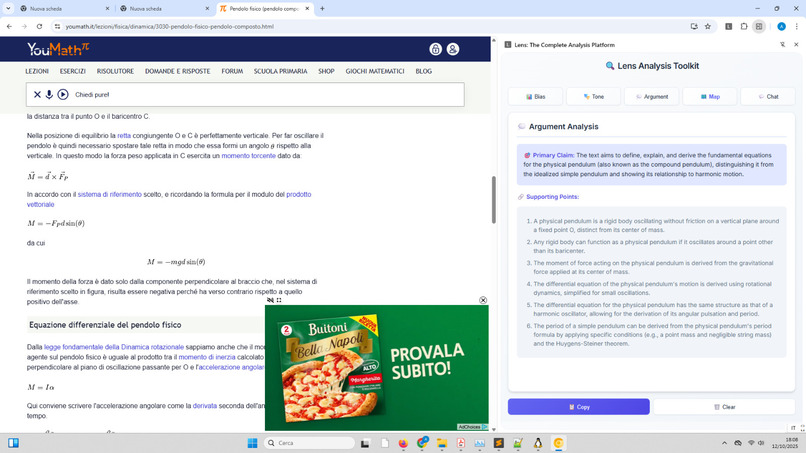Screen dimensions: 806x453
Task: Expand the video ad to fullscreen icon
Action: (x=279, y=300)
